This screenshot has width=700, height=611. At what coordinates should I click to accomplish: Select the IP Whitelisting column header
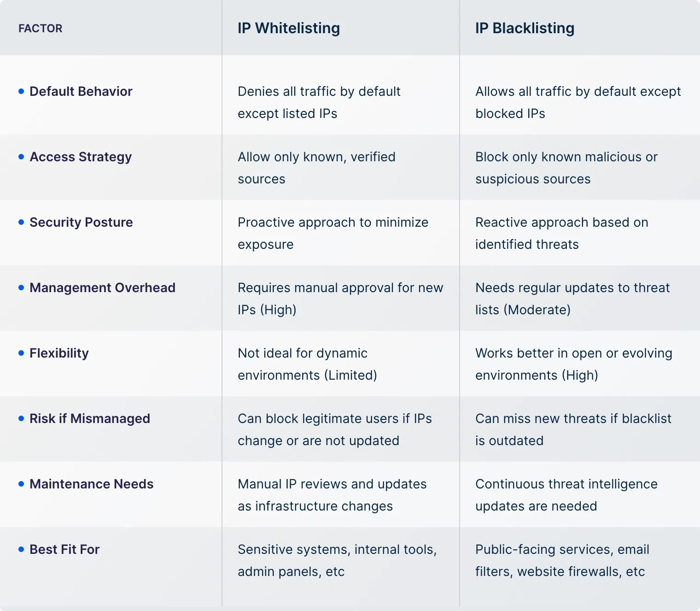[289, 28]
